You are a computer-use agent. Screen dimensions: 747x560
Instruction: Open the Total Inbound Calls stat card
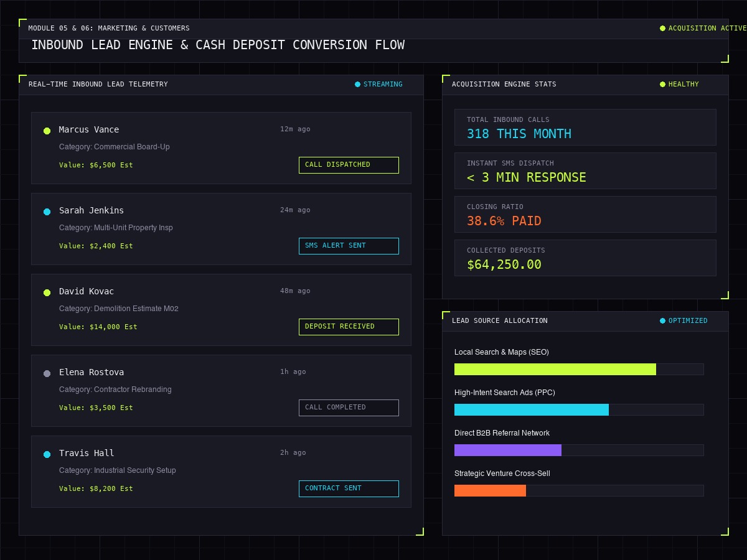585,127
